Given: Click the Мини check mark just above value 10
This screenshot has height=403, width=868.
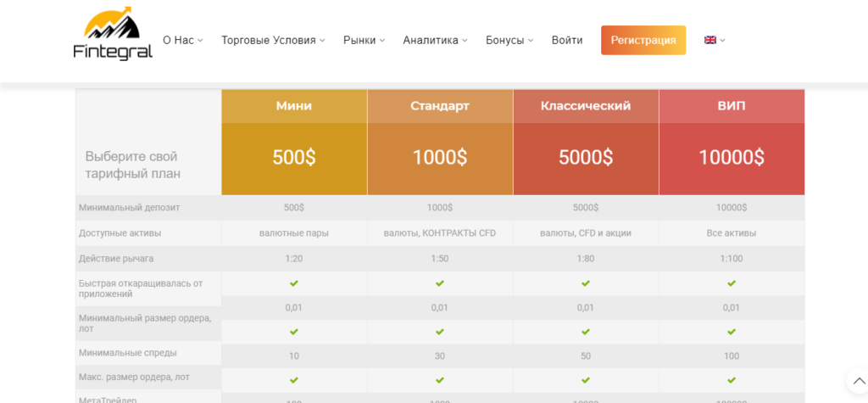Looking at the screenshot, I should coord(294,332).
